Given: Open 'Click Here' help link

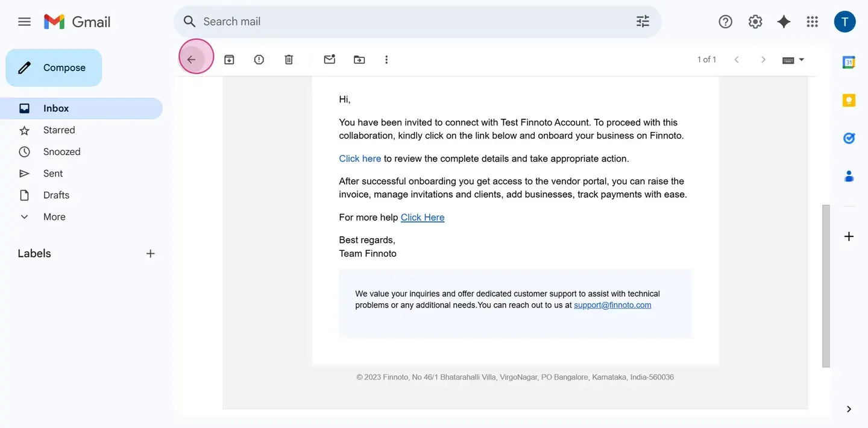Looking at the screenshot, I should pyautogui.click(x=423, y=218).
